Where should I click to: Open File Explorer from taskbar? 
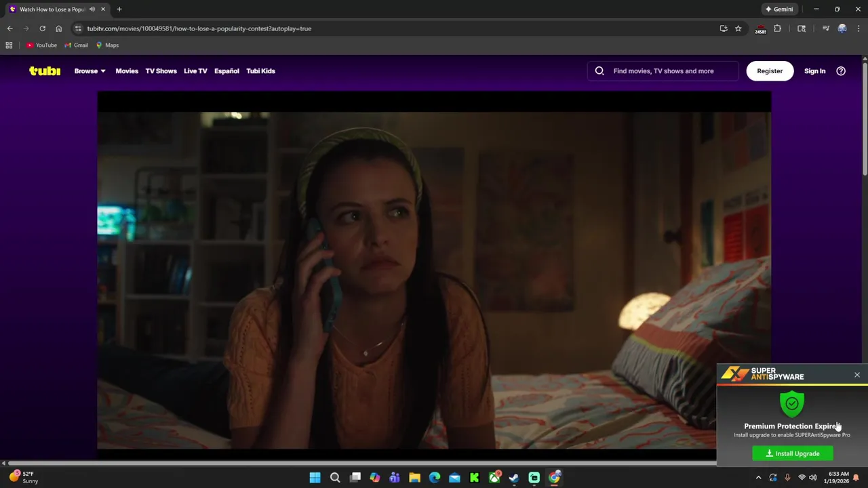[414, 478]
